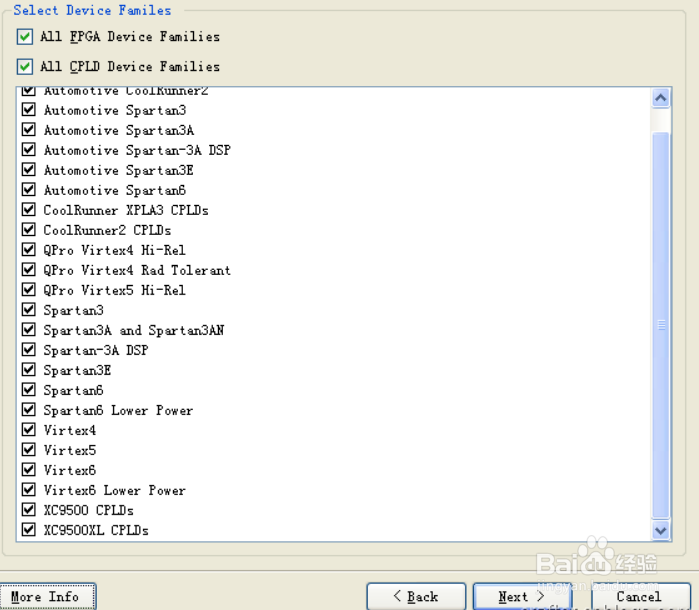The width and height of the screenshot is (699, 610).
Task: Toggle the XC9500XL CPLDs checkbox
Action: click(x=29, y=529)
